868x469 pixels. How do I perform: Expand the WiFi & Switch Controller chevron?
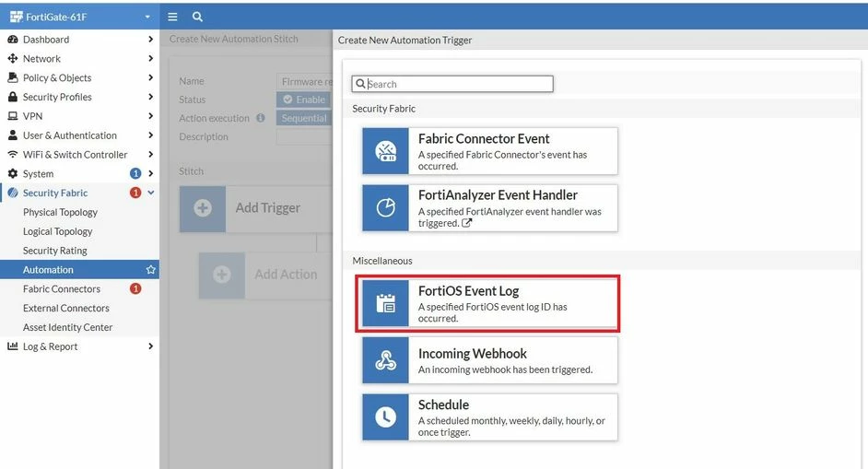coord(150,154)
